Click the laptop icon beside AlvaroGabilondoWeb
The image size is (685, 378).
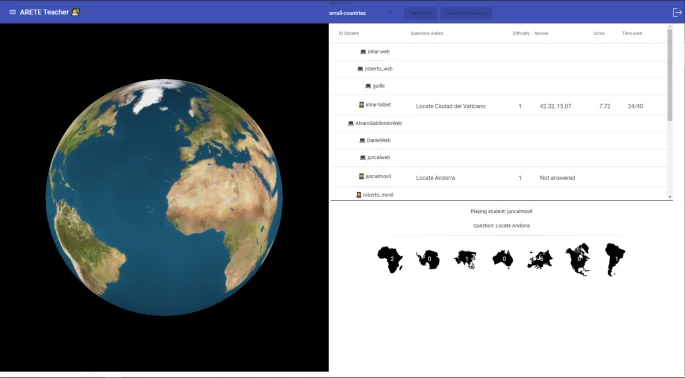pyautogui.click(x=350, y=123)
